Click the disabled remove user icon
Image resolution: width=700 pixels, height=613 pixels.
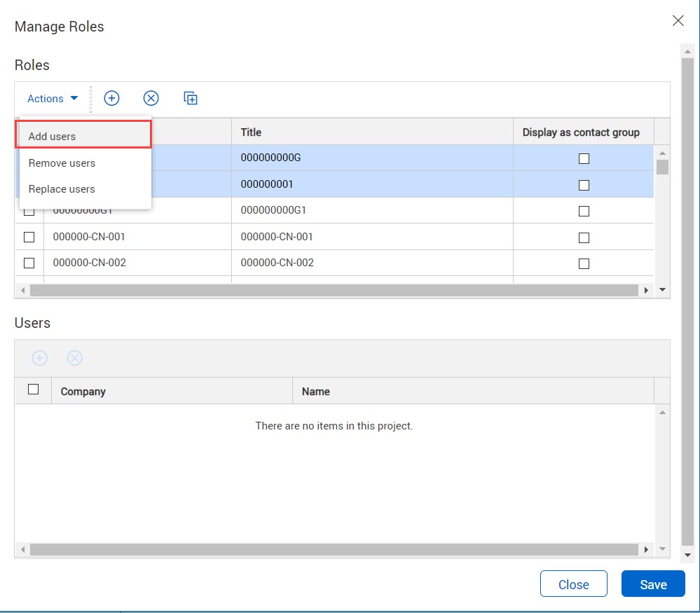click(x=75, y=358)
